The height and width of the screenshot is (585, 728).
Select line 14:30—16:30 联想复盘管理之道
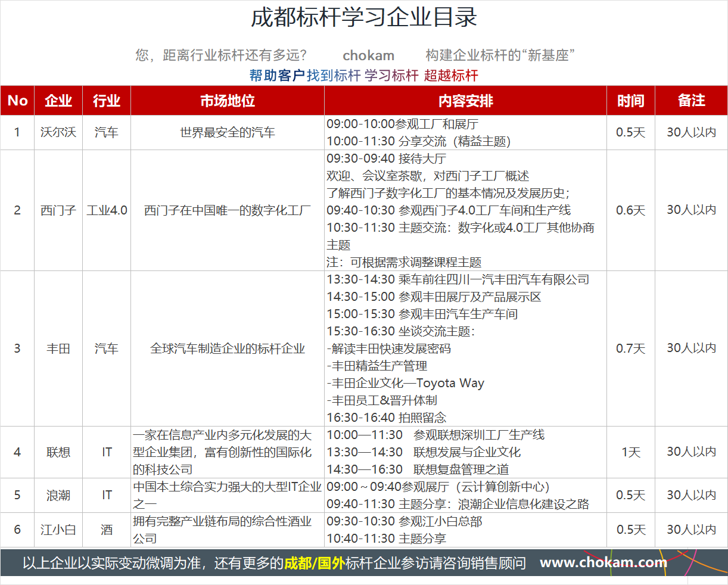[418, 469]
